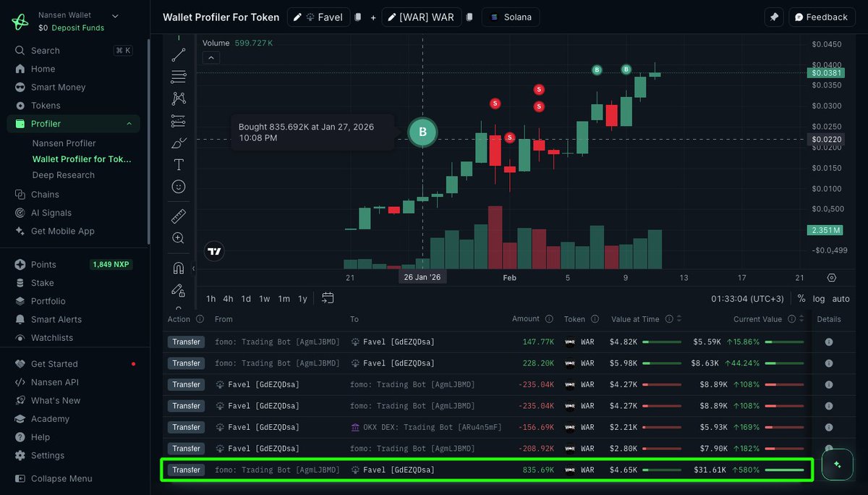Select the brush drawing tool
The height and width of the screenshot is (495, 868).
[x=179, y=143]
